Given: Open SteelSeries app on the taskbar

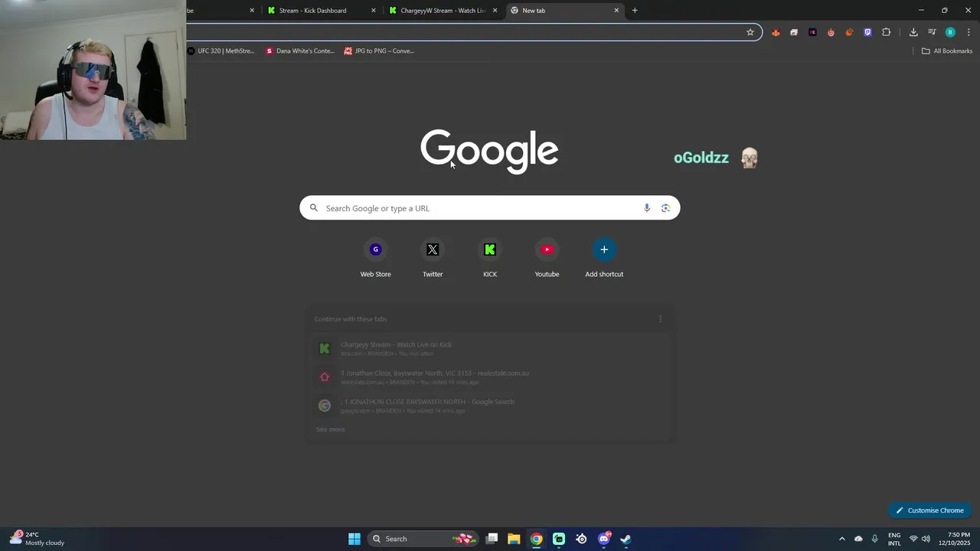Looking at the screenshot, I should [x=581, y=539].
